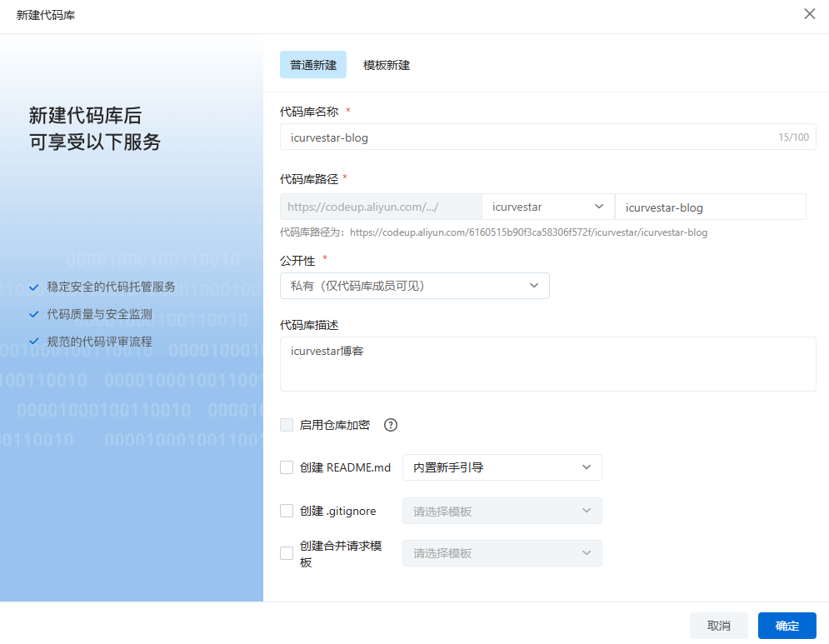Screen dimensions: 829x644
Task: Click into the 代码库名称 input field
Action: tap(525, 137)
